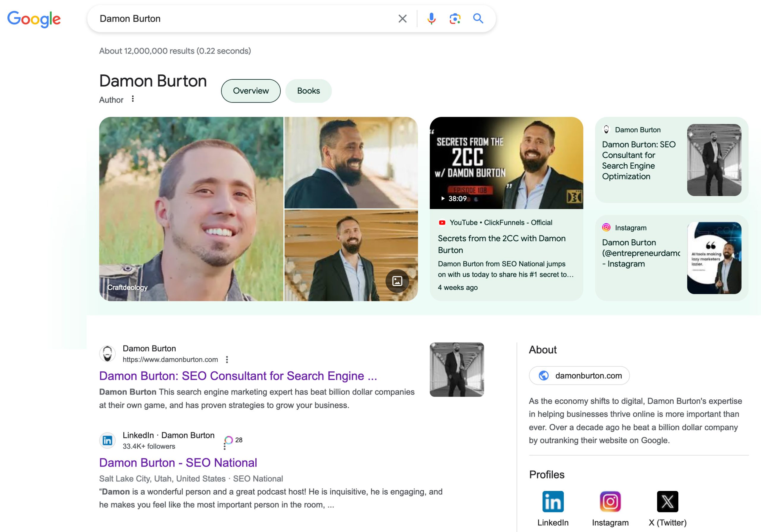Click the X (Twitter) label under Profiles
Screen dimensions: 761x532
click(668, 523)
